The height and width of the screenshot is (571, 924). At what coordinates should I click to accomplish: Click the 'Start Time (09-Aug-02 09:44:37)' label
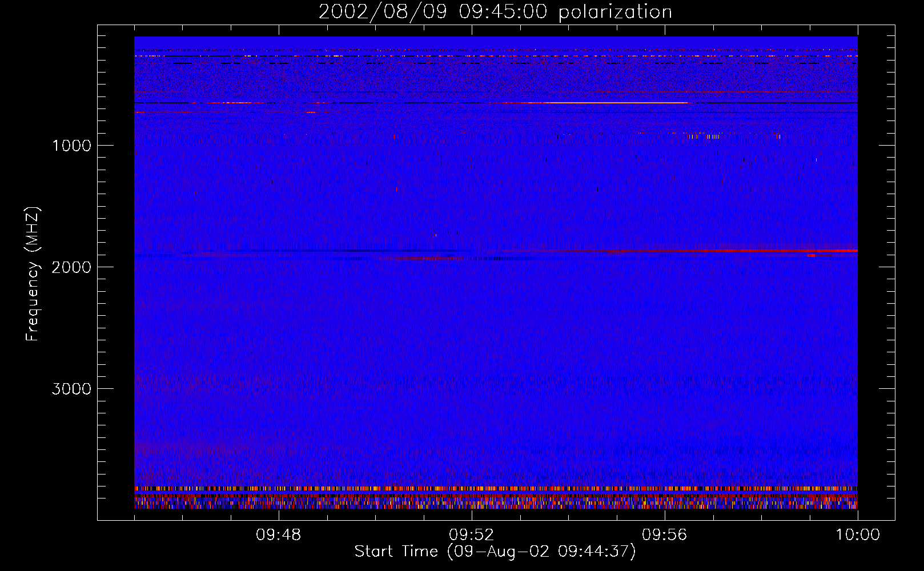click(495, 552)
